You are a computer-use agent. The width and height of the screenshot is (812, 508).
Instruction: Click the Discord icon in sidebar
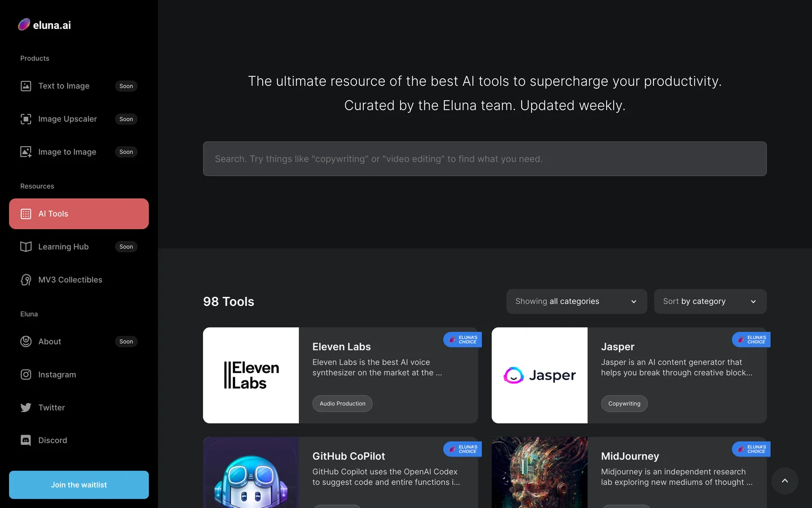(26, 440)
